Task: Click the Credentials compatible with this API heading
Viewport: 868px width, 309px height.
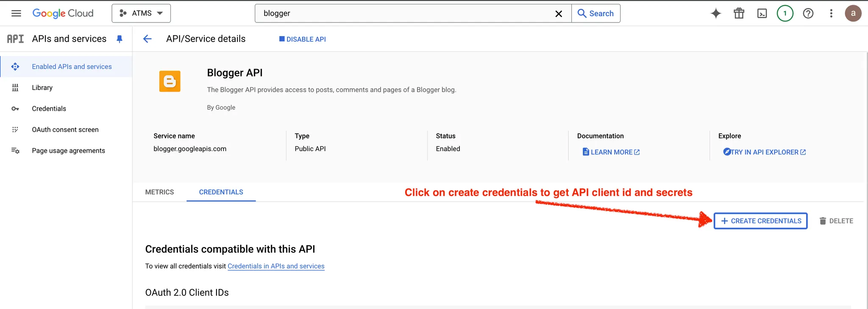Action: [x=230, y=249]
